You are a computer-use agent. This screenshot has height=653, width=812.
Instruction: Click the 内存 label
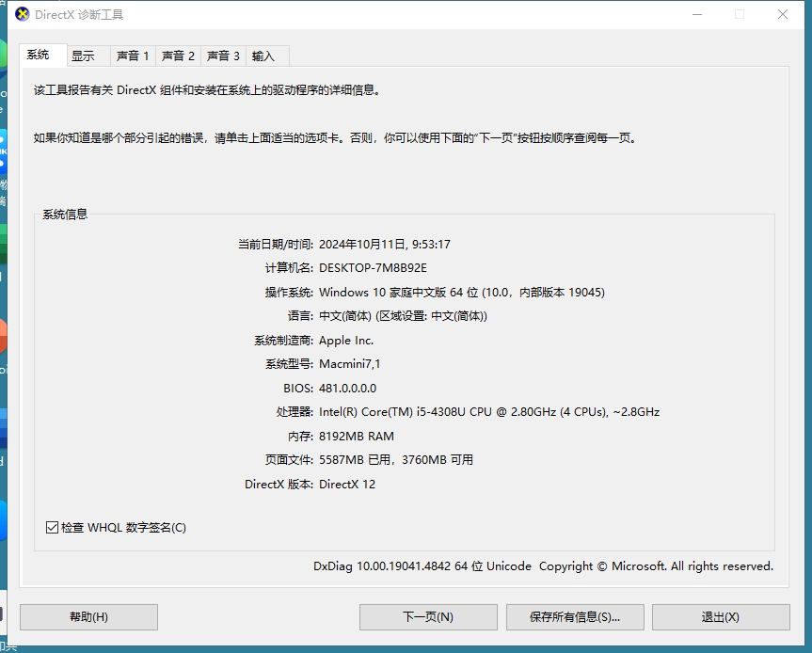coord(300,436)
